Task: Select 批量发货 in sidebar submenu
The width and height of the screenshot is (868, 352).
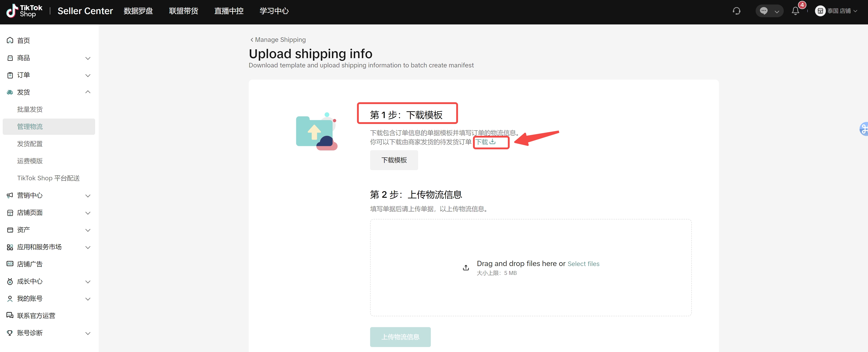Action: (x=30, y=109)
